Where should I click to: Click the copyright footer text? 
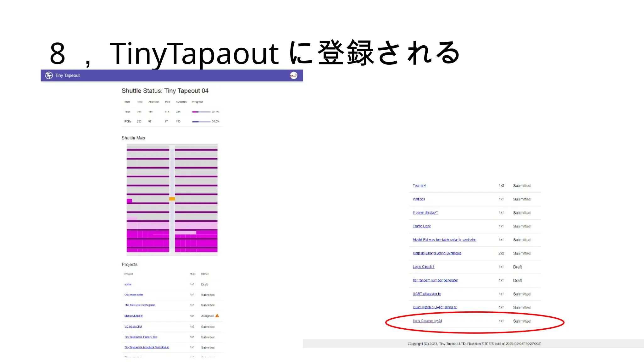pyautogui.click(x=474, y=344)
